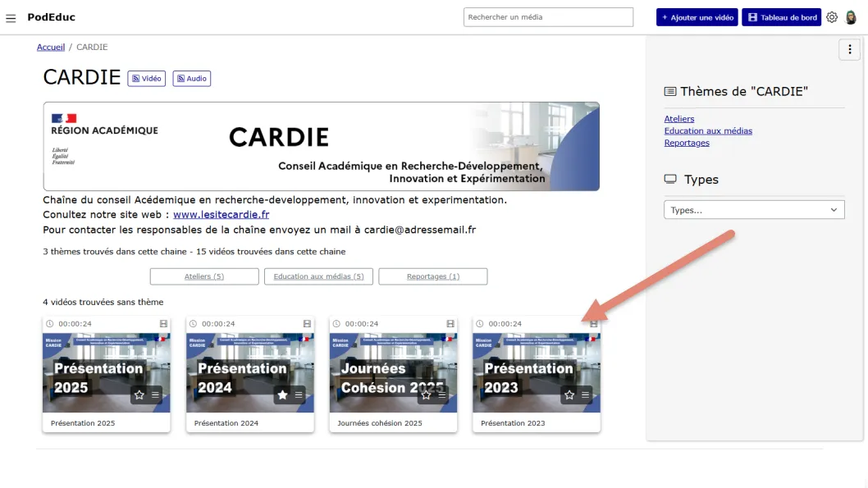Open the hamburger navigation menu
This screenshot has height=488, width=868.
point(11,18)
